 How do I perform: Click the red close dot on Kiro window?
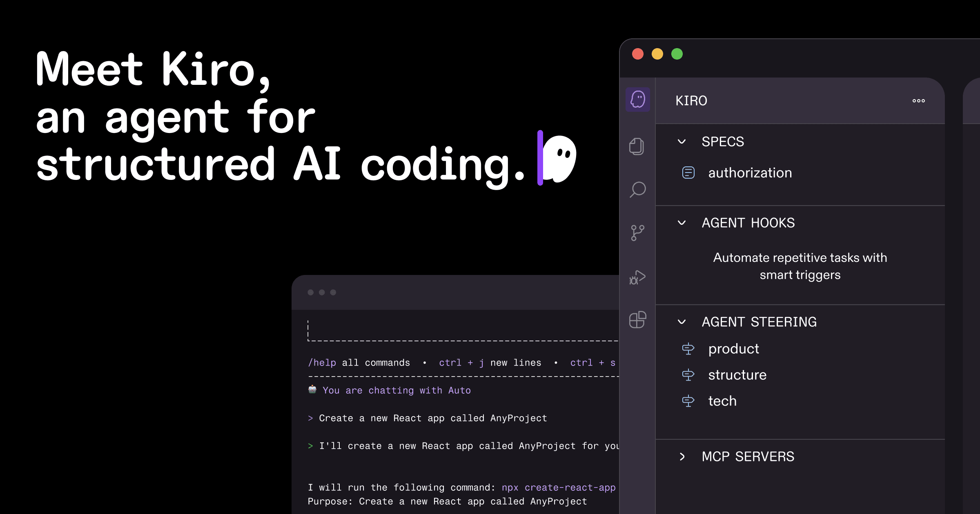click(638, 54)
